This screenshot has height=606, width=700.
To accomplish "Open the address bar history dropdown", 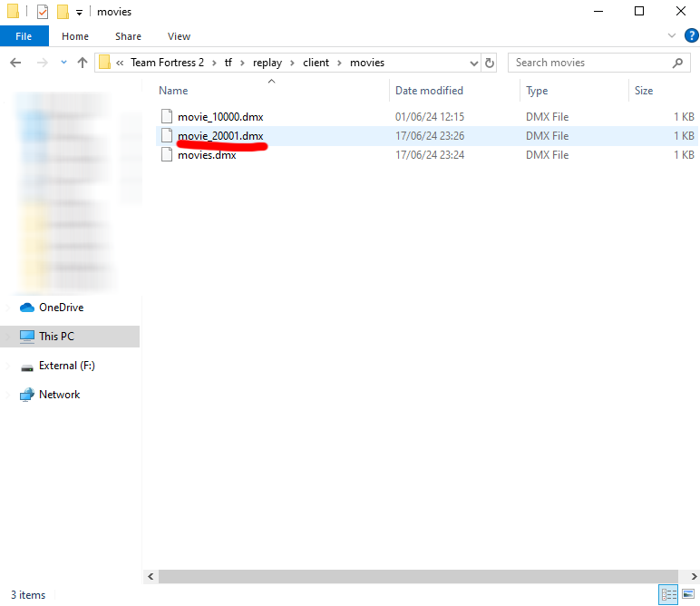I will point(474,63).
